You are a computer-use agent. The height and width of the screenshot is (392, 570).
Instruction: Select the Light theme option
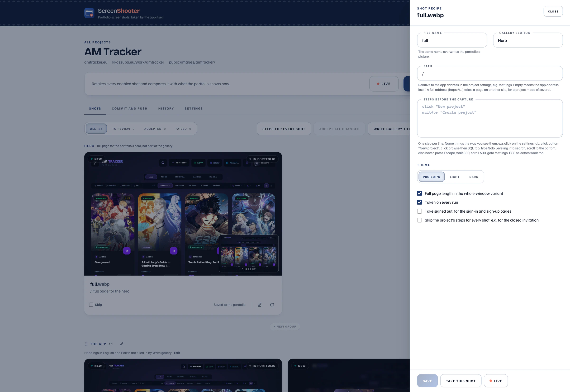click(455, 177)
